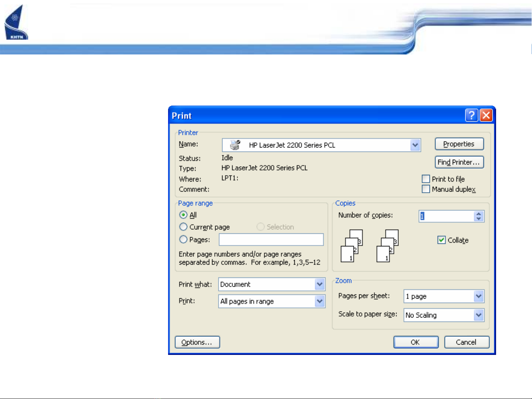The width and height of the screenshot is (532, 399).
Task: Open the Pages per sheet dropdown
Action: coord(479,296)
